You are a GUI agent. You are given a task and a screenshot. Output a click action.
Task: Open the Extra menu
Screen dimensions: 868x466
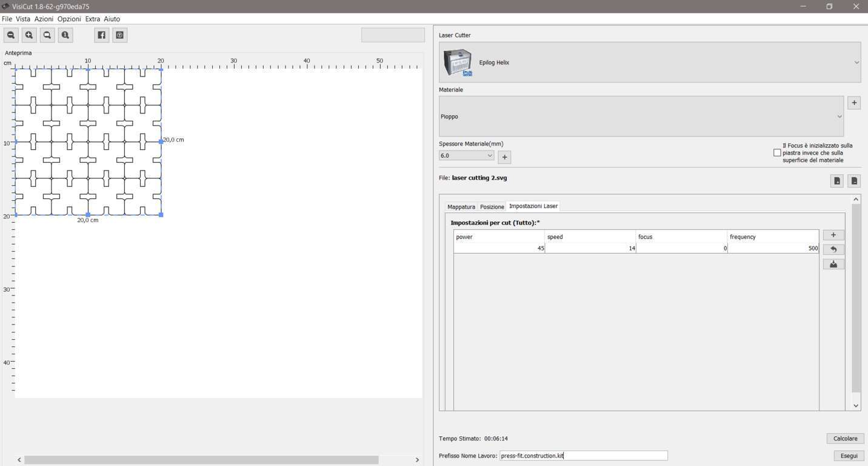[x=93, y=19]
